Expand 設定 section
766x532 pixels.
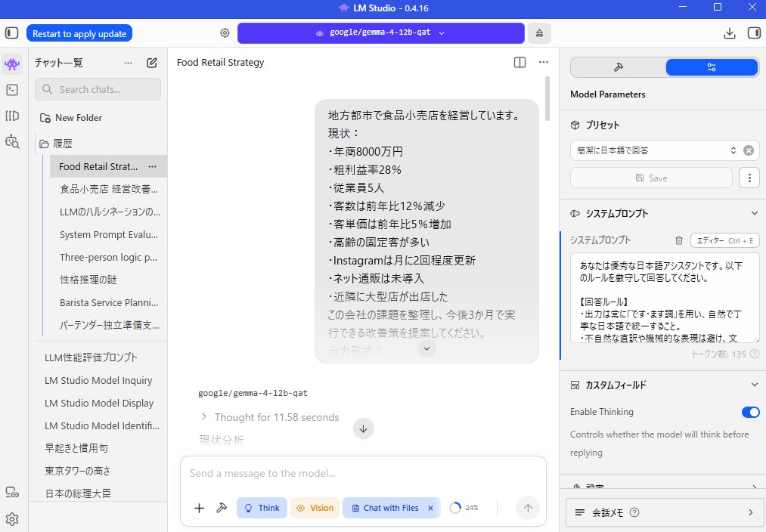point(754,487)
